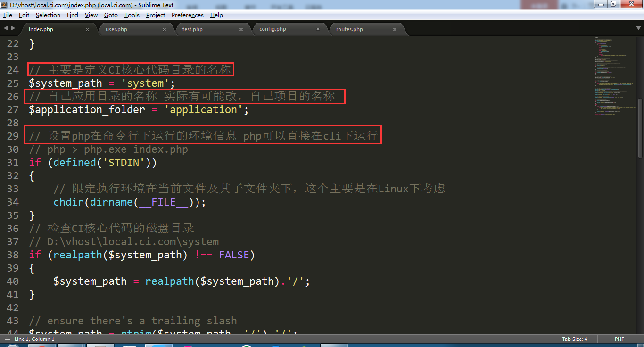Toggle the panel switcher icon in status bar
Viewport: 644px width, 347px height.
8,339
